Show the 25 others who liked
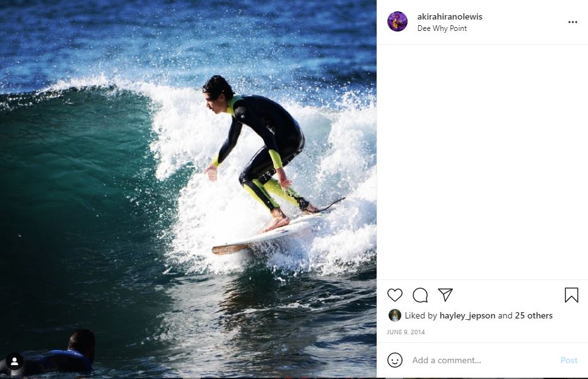This screenshot has width=588, height=379. [534, 316]
